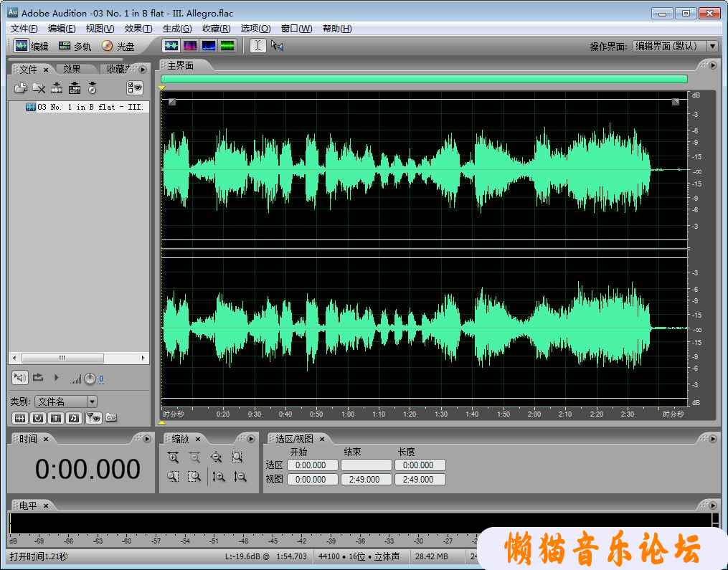Viewport: 728px width, 570px height.
Task: Open the 类别 sort dropdown
Action: (65, 402)
